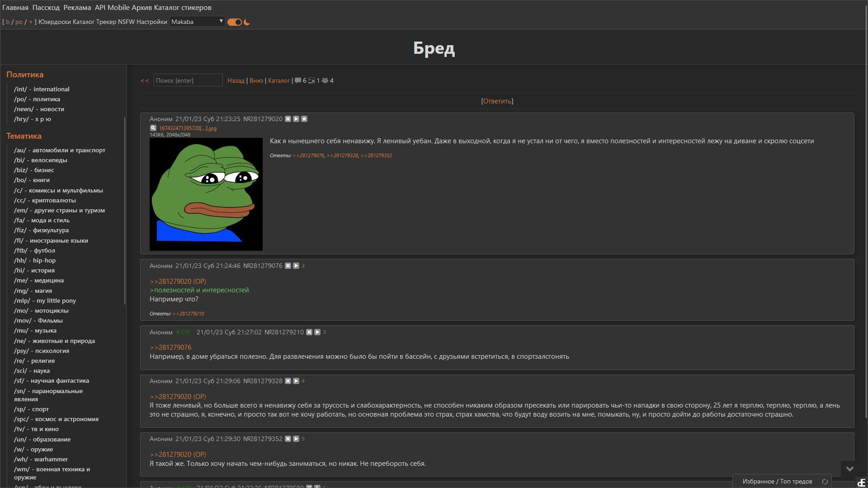The image size is (868, 488).
Task: Click the Настройки menu item
Action: coord(152,22)
